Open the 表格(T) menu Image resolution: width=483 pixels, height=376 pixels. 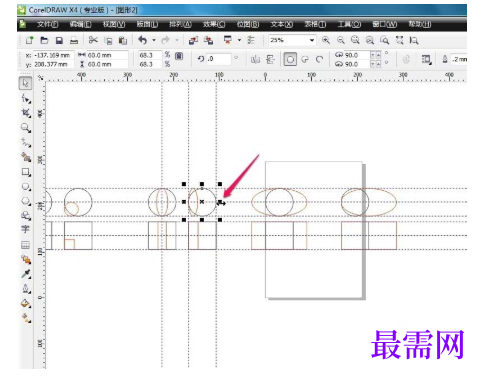(x=315, y=24)
